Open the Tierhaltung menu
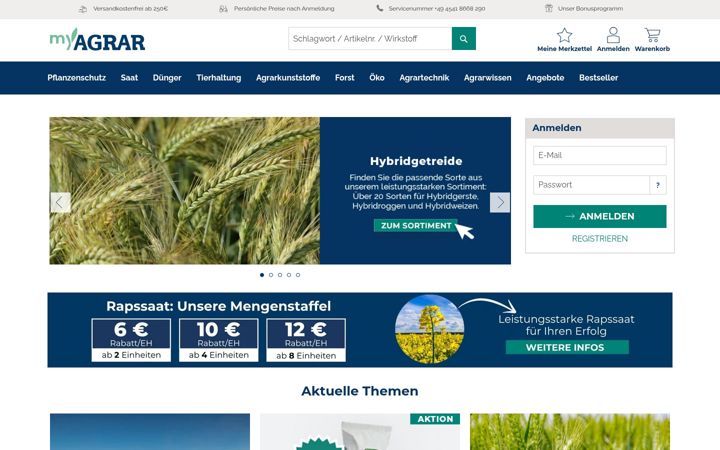 click(219, 78)
